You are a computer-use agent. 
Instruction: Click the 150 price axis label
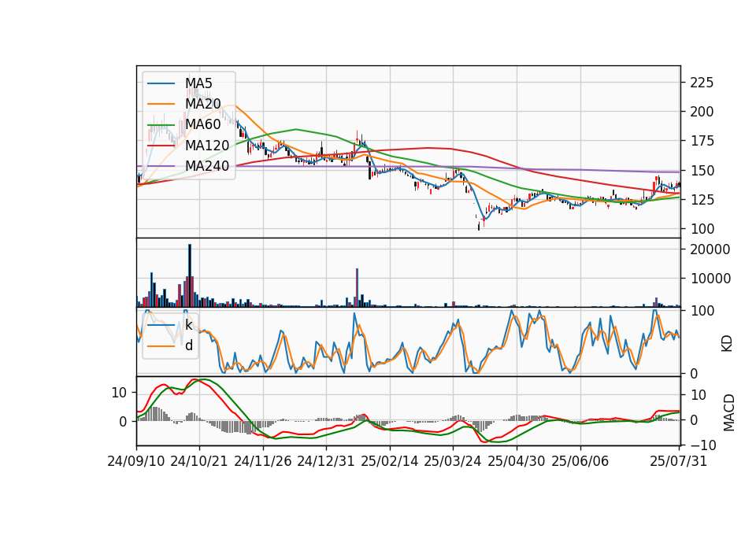[702, 171]
